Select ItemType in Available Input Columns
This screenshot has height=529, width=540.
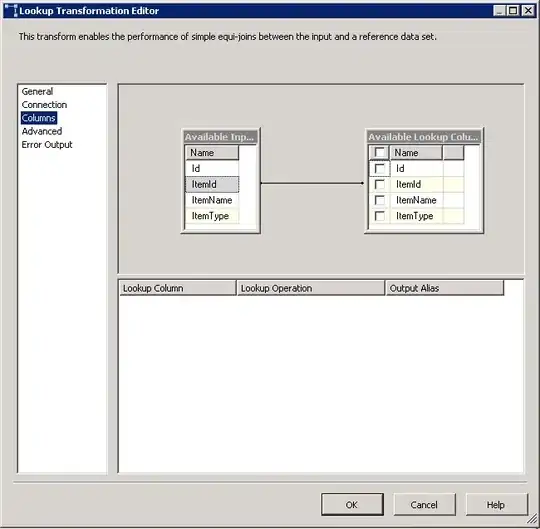click(x=212, y=216)
